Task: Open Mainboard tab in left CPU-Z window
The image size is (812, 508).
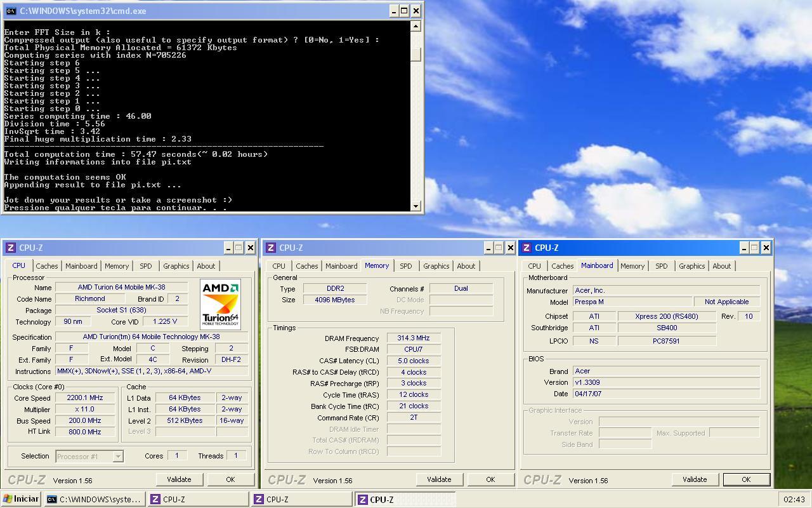Action: tap(81, 266)
